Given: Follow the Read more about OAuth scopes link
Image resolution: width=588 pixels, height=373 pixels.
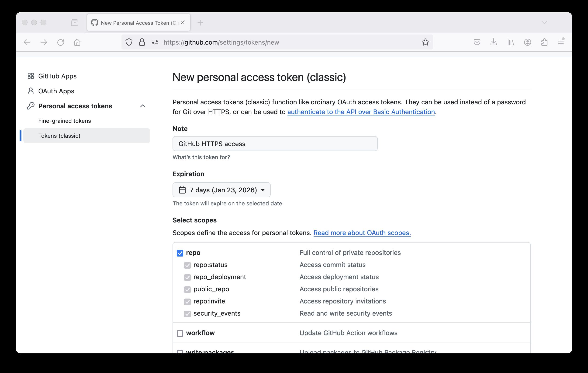Looking at the screenshot, I should pos(362,233).
